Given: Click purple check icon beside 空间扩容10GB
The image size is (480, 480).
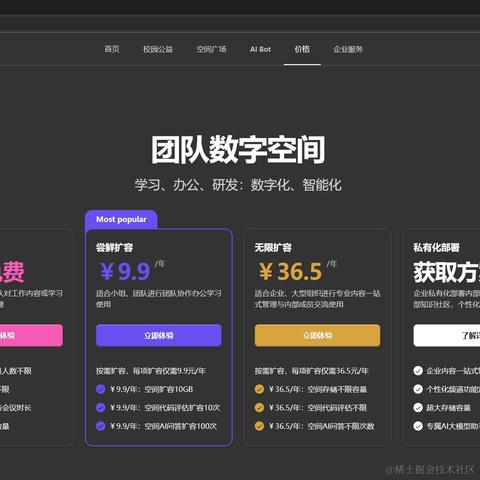Looking at the screenshot, I should coord(100,389).
